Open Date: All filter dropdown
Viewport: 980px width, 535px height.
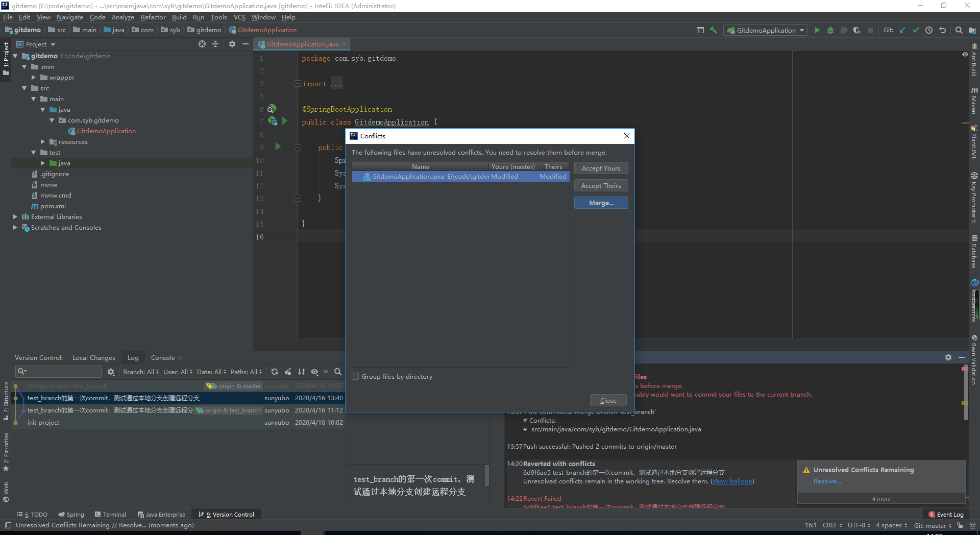212,372
